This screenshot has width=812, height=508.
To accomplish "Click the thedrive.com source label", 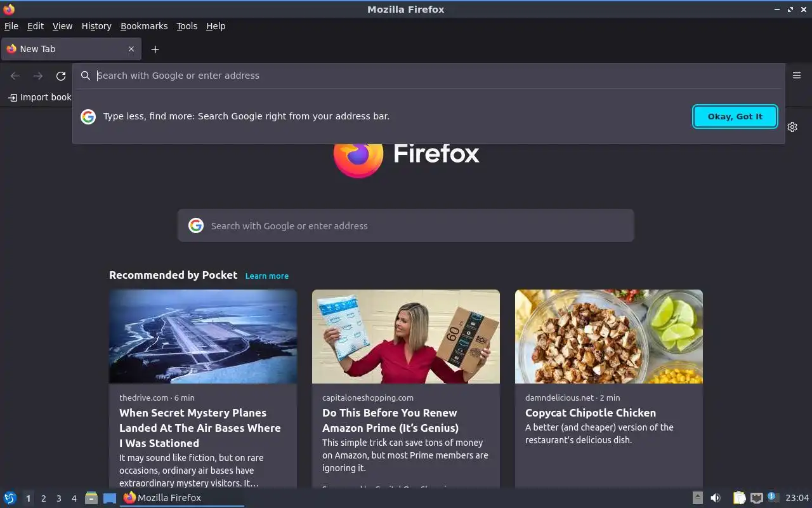I will (x=144, y=398).
